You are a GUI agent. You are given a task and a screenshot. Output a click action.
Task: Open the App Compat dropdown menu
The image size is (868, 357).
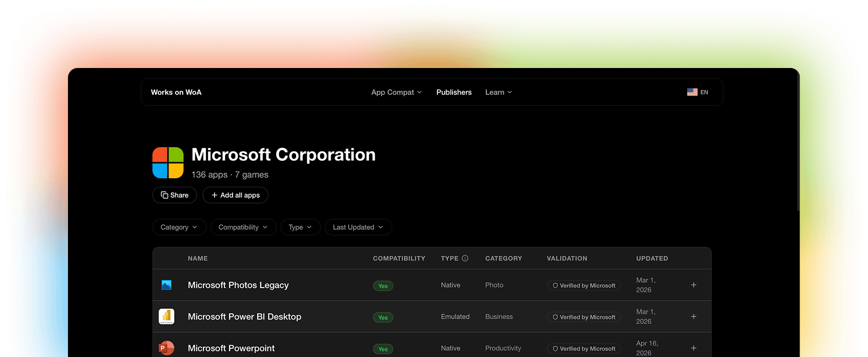397,92
